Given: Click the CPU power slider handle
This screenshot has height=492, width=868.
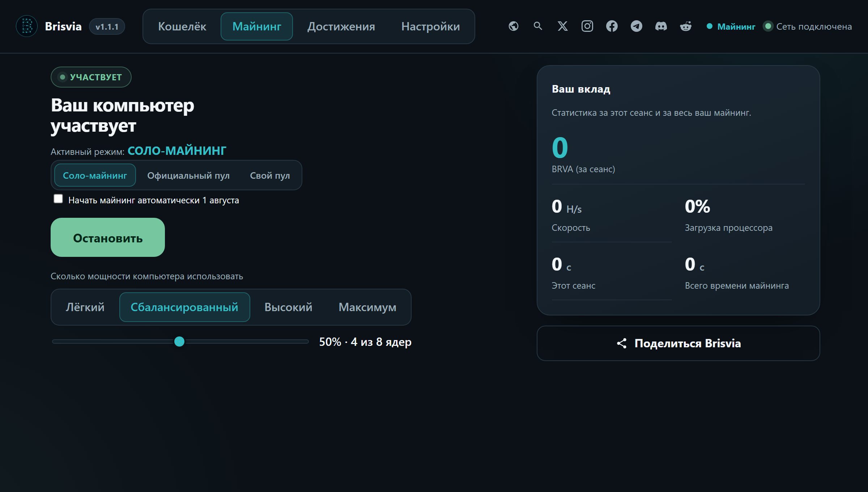Looking at the screenshot, I should pyautogui.click(x=179, y=342).
